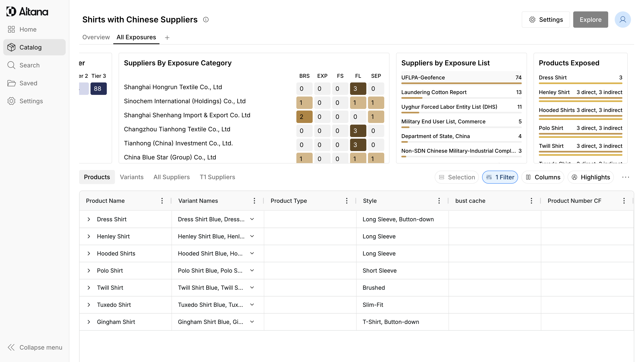Toggle the Highlights option
Viewport: 644px width, 362px height.
point(591,177)
